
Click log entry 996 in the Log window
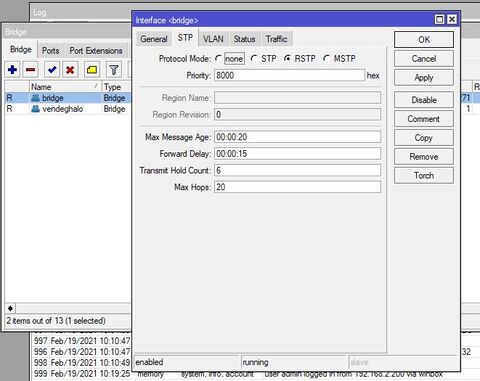[82, 352]
